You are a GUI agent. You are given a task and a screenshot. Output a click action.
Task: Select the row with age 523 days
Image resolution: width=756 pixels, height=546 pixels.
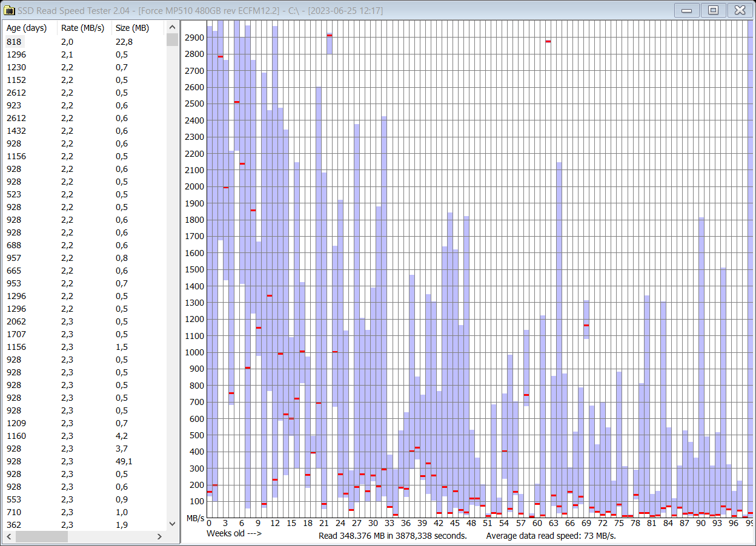coord(85,194)
